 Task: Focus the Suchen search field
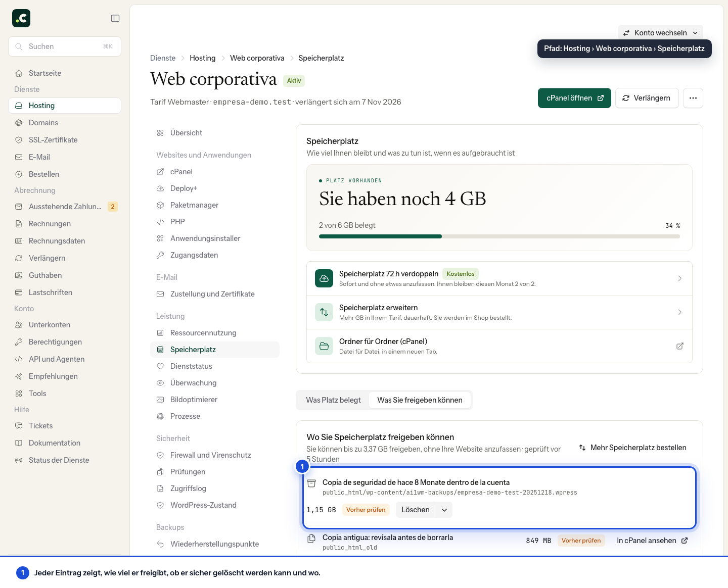[65, 46]
